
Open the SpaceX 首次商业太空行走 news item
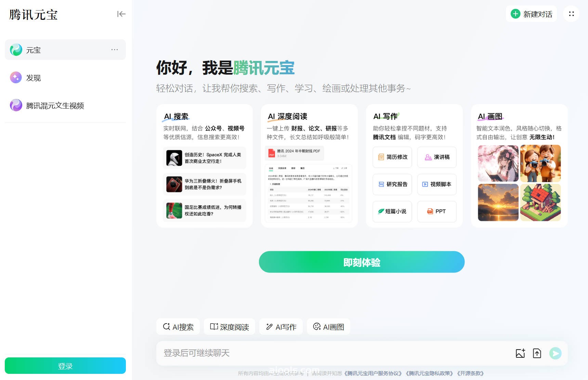205,158
